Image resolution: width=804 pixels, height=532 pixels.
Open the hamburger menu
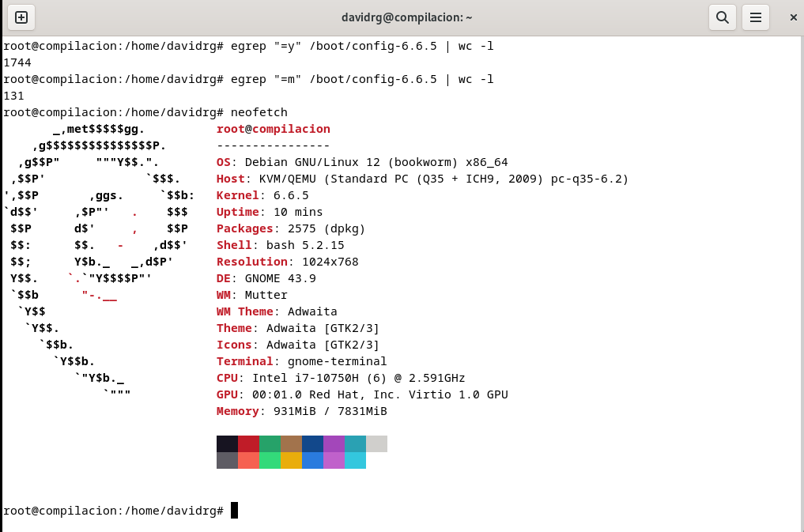[755, 17]
